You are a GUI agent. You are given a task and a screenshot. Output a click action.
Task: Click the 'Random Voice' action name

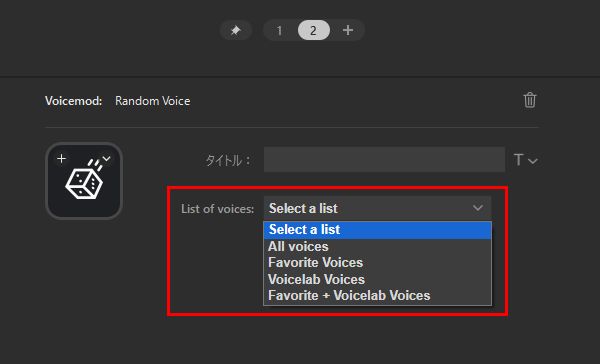[153, 101]
